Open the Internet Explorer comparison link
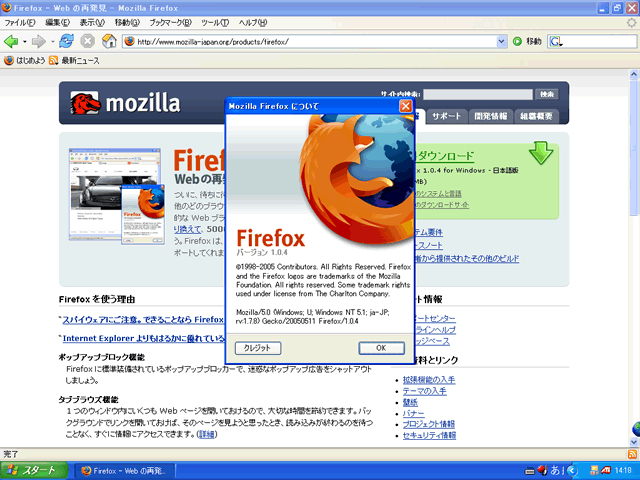The image size is (640, 480). (x=144, y=338)
